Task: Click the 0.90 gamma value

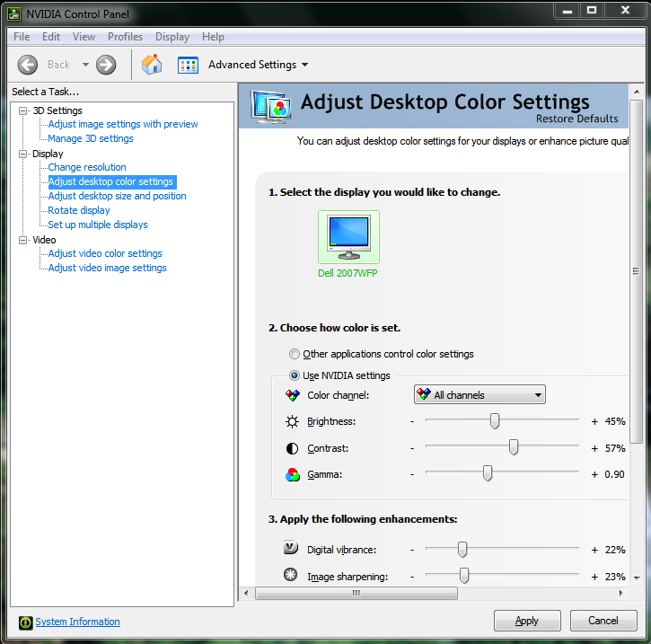Action: (614, 474)
